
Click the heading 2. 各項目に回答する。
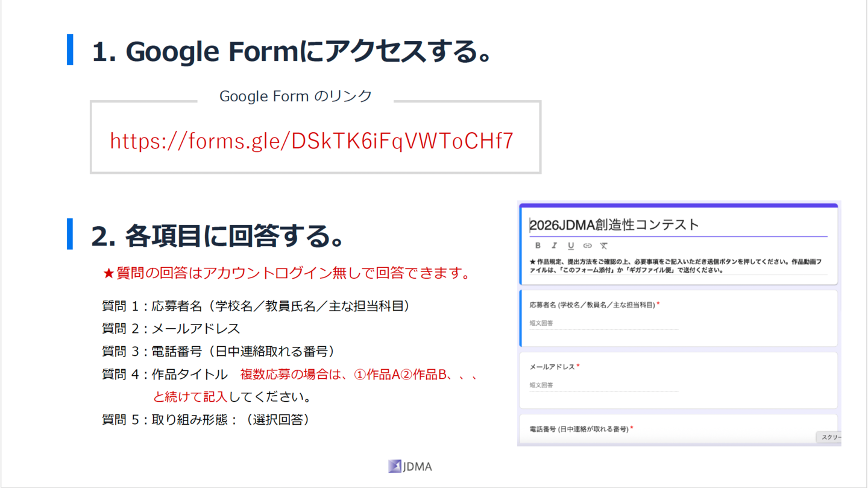(218, 236)
